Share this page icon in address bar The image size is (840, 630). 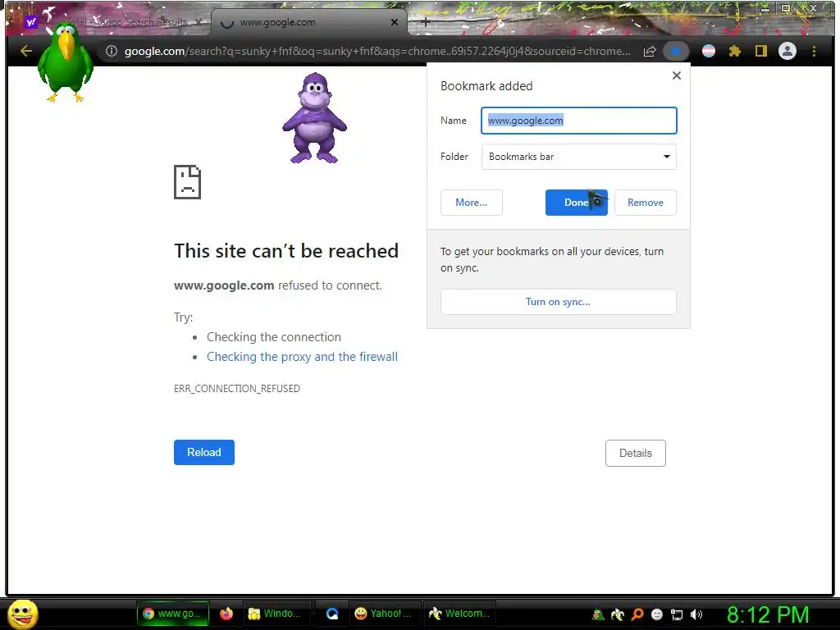pyautogui.click(x=650, y=51)
